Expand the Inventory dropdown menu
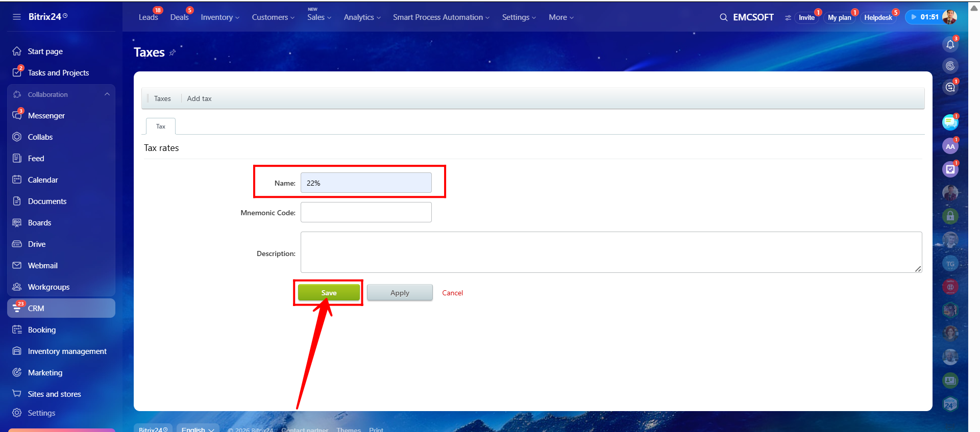The height and width of the screenshot is (432, 980). [x=220, y=17]
